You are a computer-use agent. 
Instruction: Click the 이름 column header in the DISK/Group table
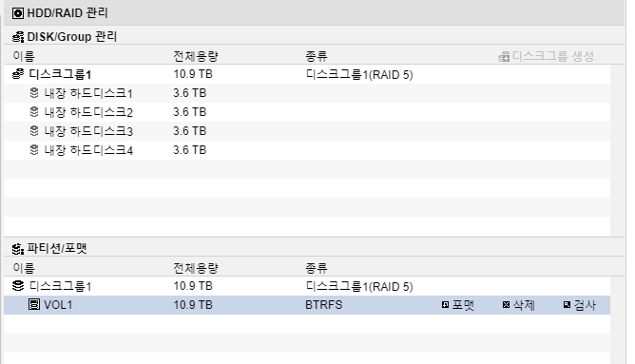click(24, 56)
